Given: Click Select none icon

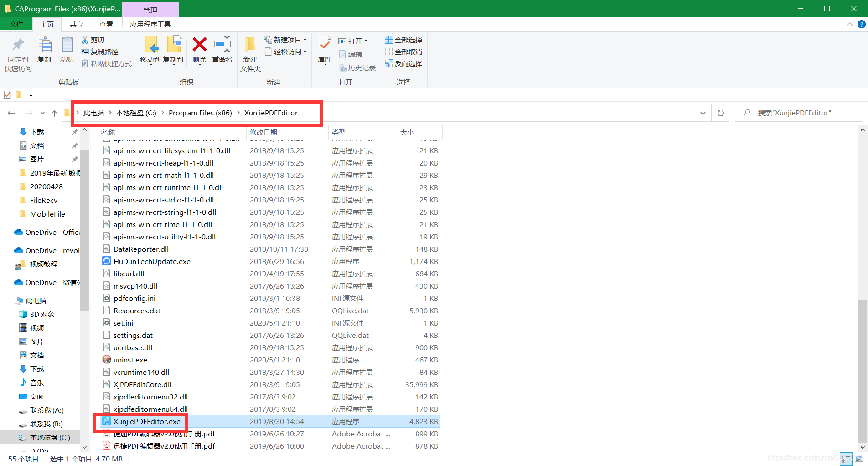Looking at the screenshot, I should (389, 52).
